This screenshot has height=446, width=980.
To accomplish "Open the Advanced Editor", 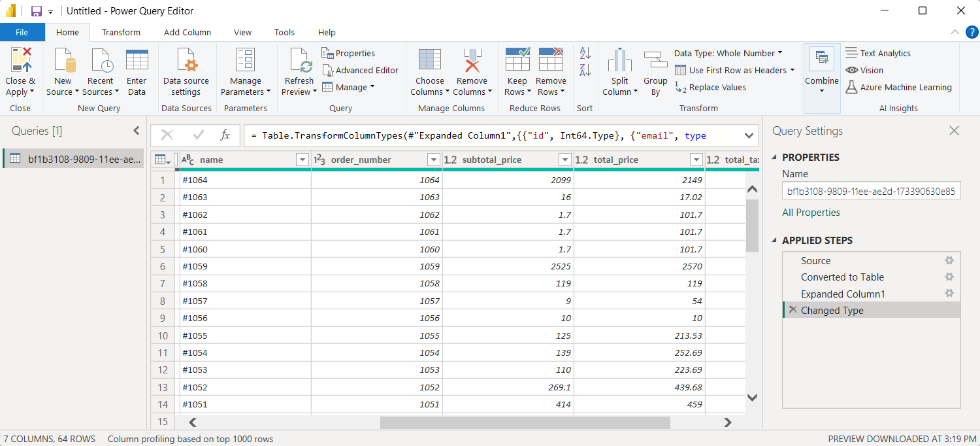I will (360, 70).
